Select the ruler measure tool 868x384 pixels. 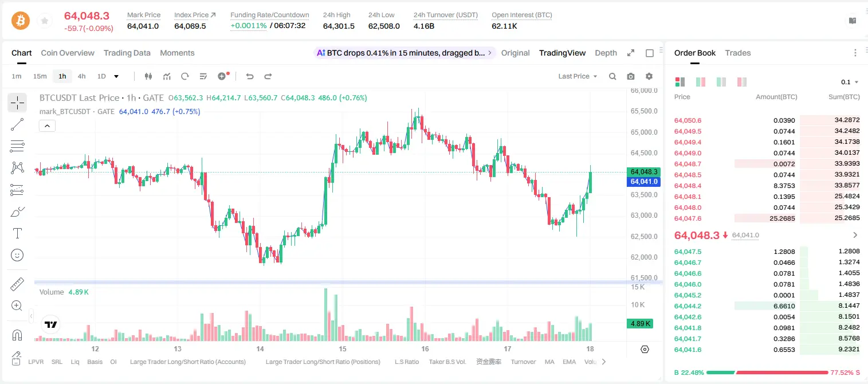click(17, 284)
